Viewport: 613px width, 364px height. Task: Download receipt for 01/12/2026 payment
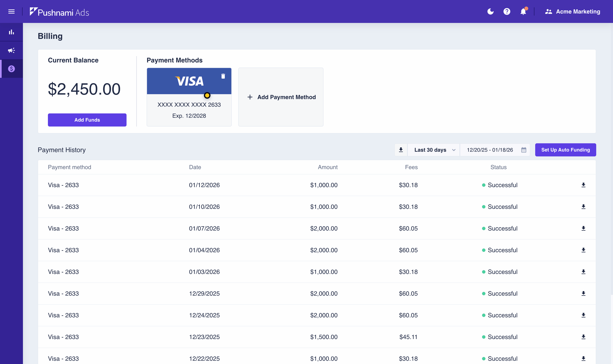pyautogui.click(x=583, y=185)
